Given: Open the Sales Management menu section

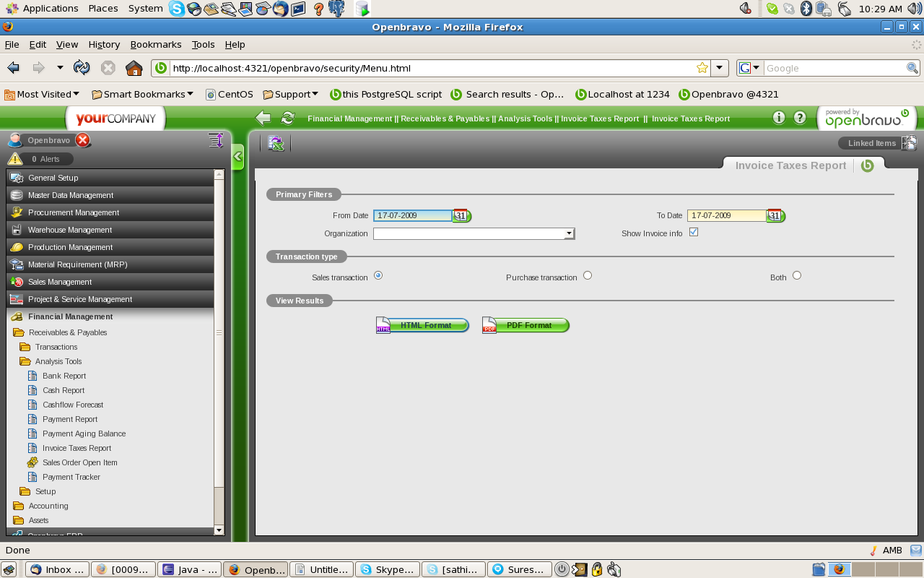Looking at the screenshot, I should click(x=110, y=282).
